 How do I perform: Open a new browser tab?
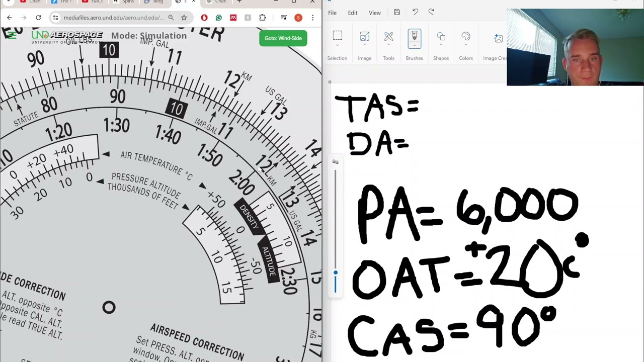click(x=239, y=2)
